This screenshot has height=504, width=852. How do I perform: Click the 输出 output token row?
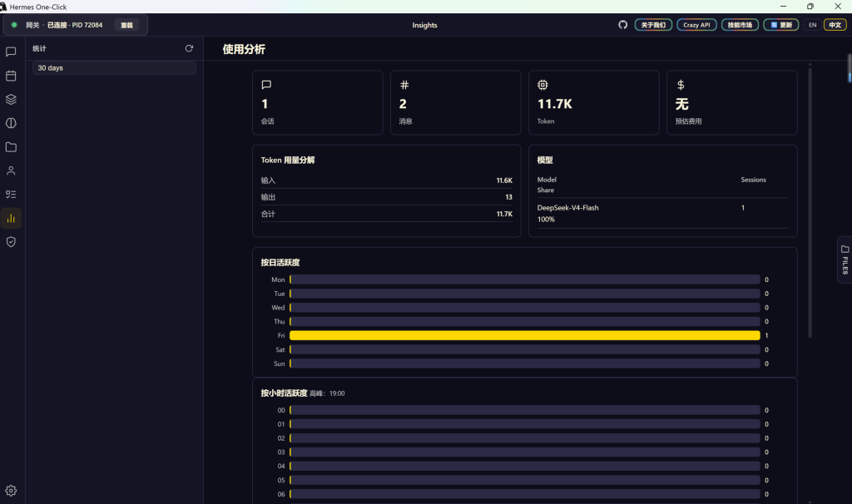tap(386, 197)
